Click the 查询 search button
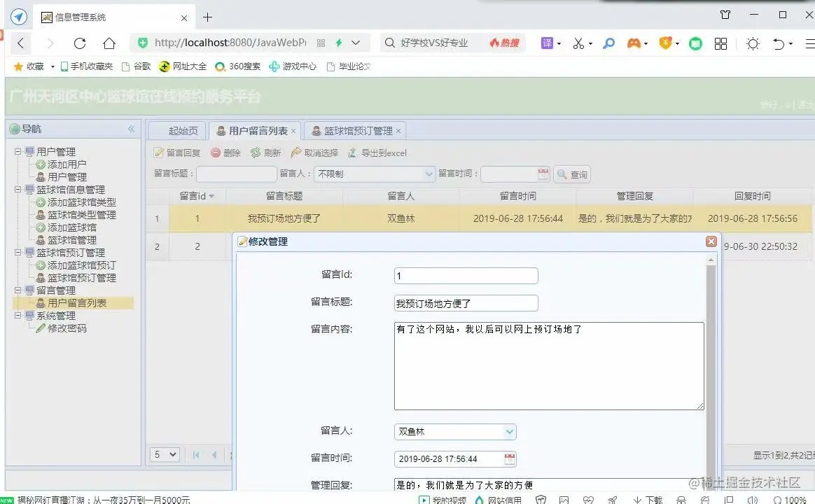Screen dimensions: 815x504 572,174
